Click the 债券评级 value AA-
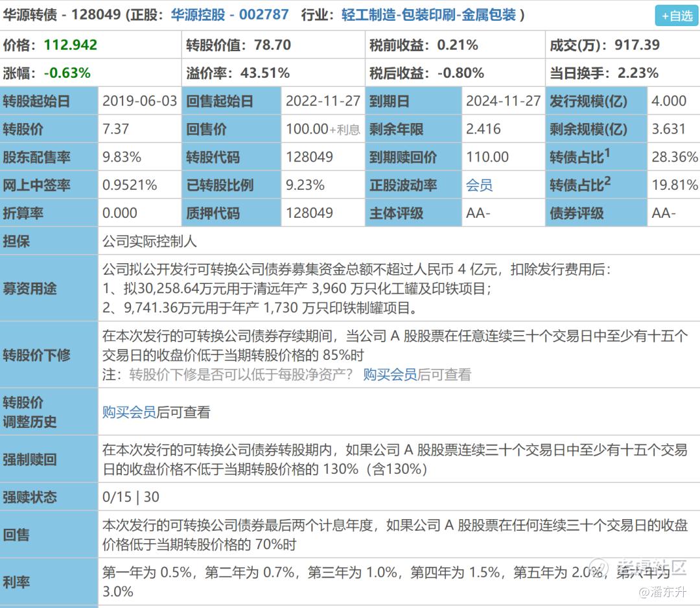 pyautogui.click(x=664, y=213)
